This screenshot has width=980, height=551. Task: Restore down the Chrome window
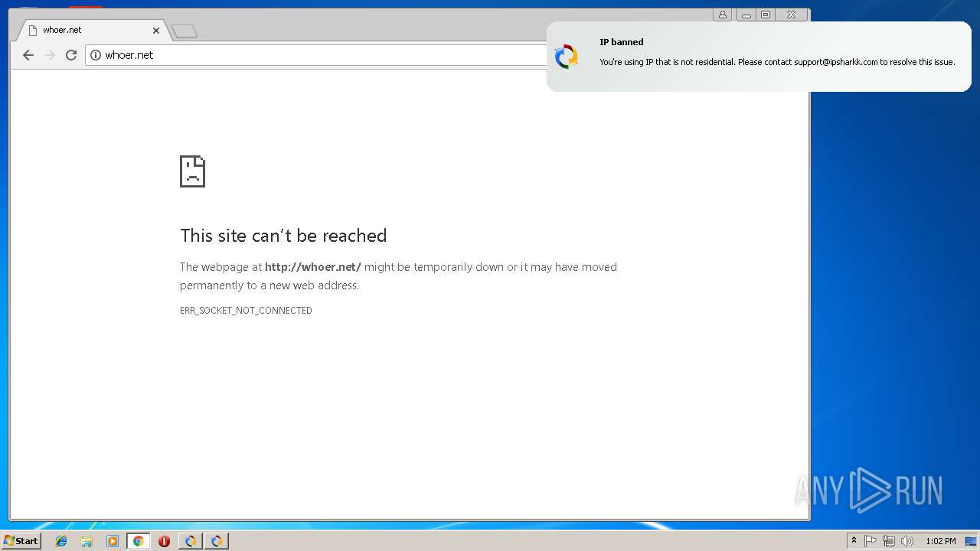[x=766, y=15]
